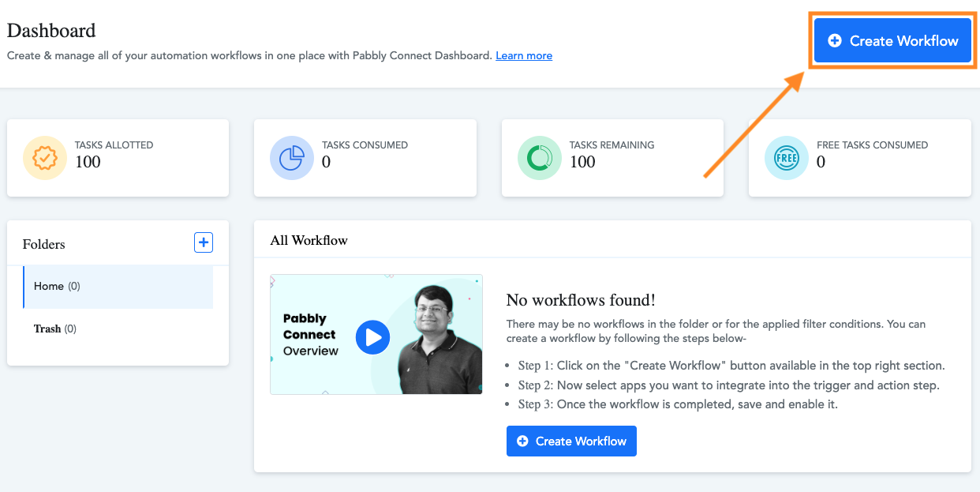980x492 pixels.
Task: Click the All Workflow section header
Action: point(308,239)
